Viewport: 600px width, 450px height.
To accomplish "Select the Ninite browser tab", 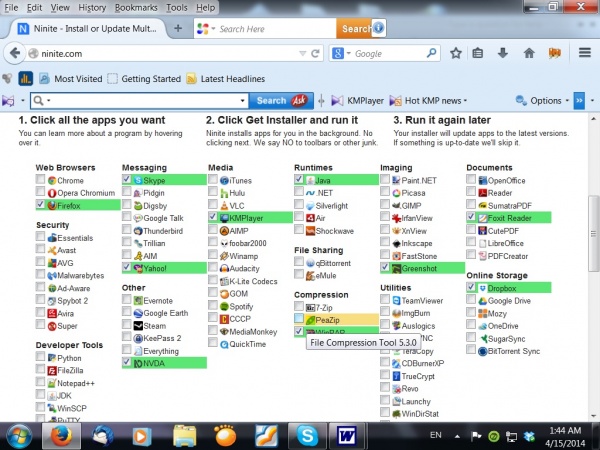I will (87, 29).
